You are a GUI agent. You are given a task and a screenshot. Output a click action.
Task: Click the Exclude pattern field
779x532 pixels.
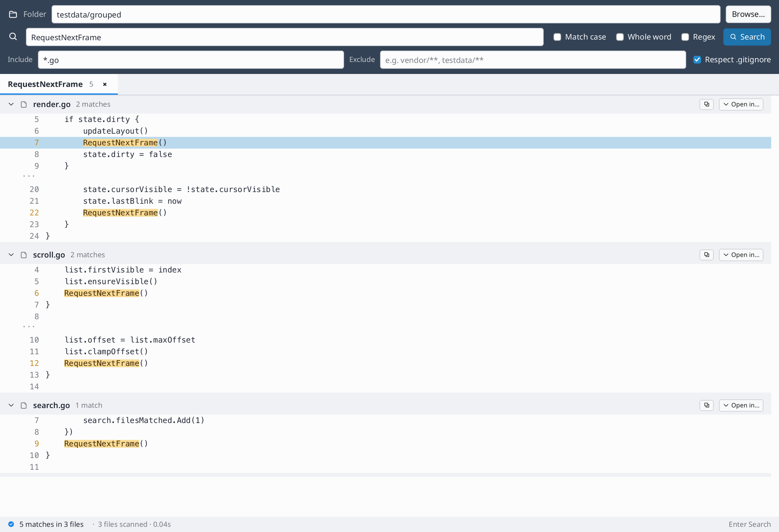pos(533,60)
